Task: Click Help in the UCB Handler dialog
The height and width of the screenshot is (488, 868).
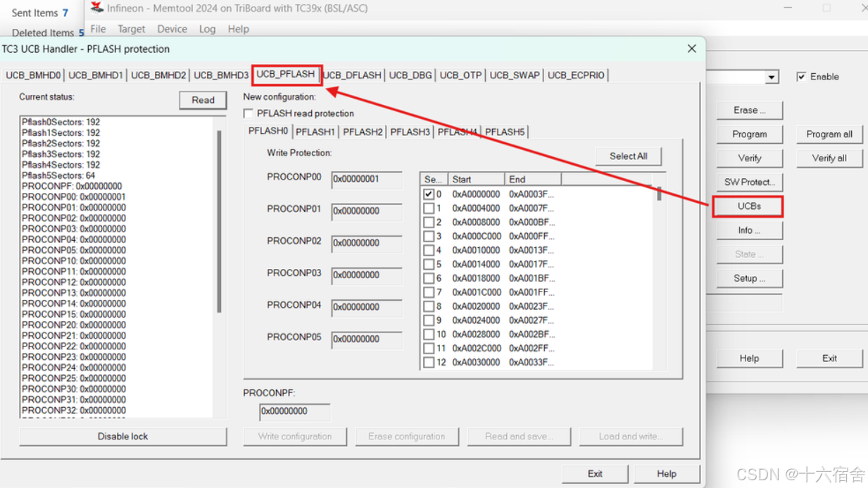Action: (x=667, y=474)
